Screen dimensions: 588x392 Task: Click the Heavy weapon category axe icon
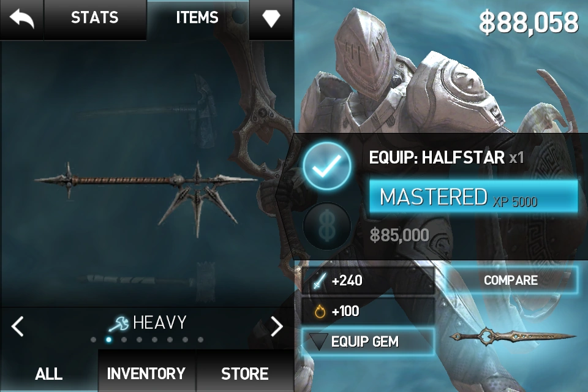[118, 324]
